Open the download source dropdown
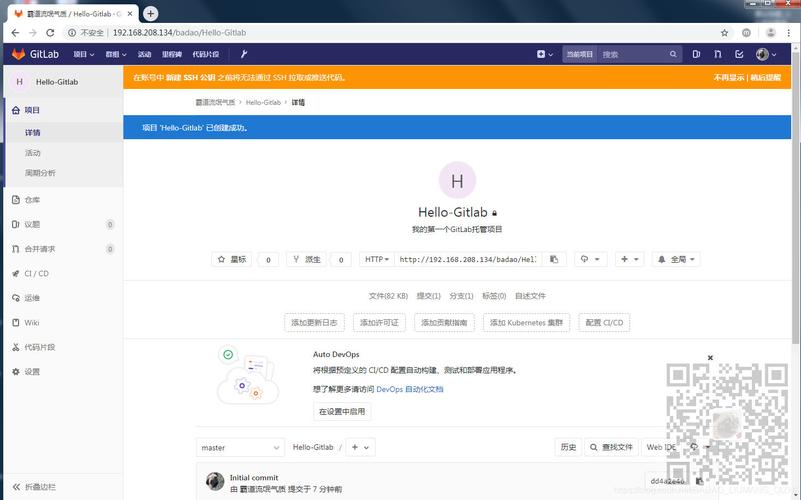Screen dimensions: 801x500 click(590, 259)
